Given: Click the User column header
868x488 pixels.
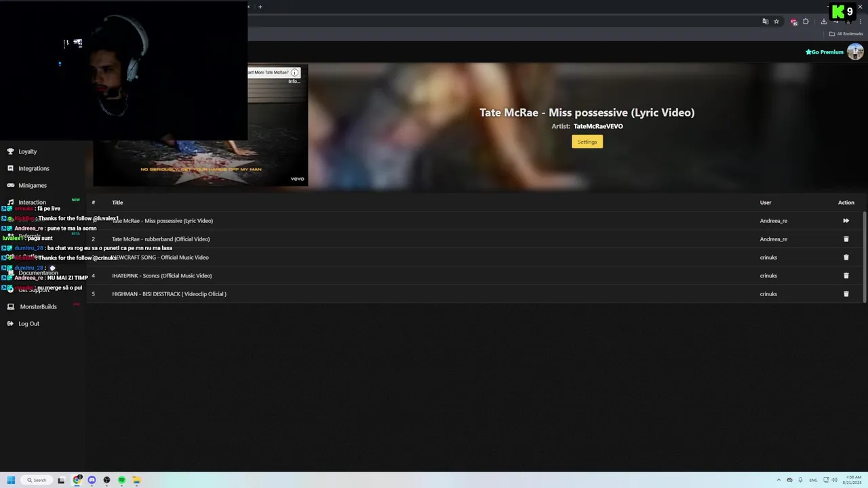Looking at the screenshot, I should click(766, 202).
